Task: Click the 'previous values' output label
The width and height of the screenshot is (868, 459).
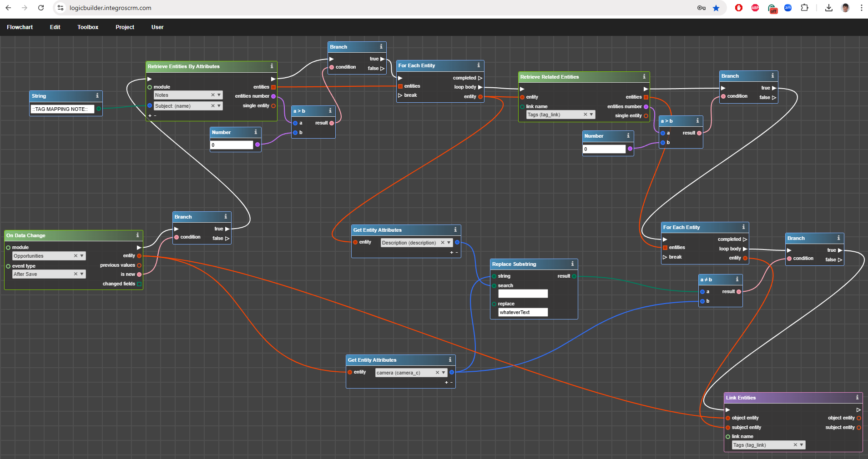Action: tap(117, 265)
